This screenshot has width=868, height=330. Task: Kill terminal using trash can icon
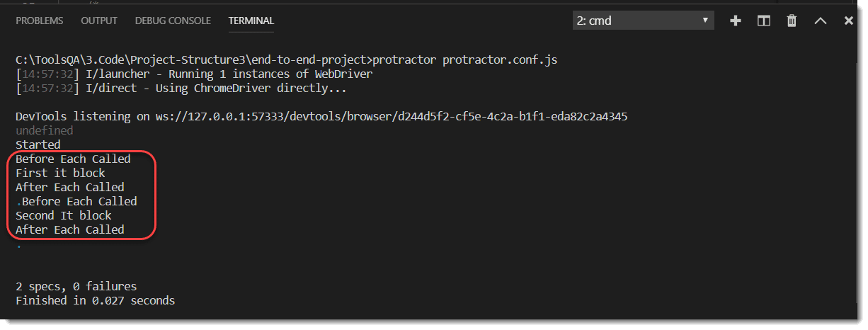point(792,21)
